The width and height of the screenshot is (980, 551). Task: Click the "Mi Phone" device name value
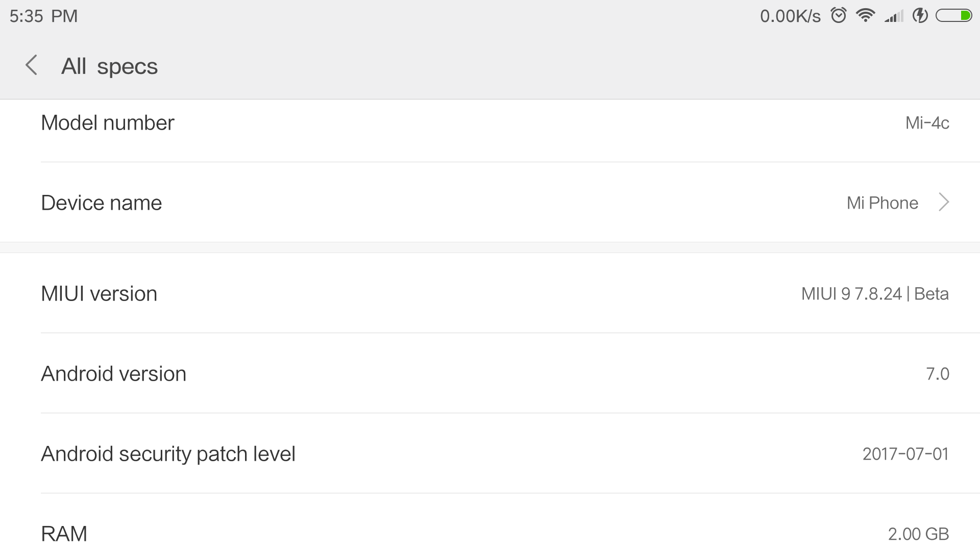[x=882, y=203]
